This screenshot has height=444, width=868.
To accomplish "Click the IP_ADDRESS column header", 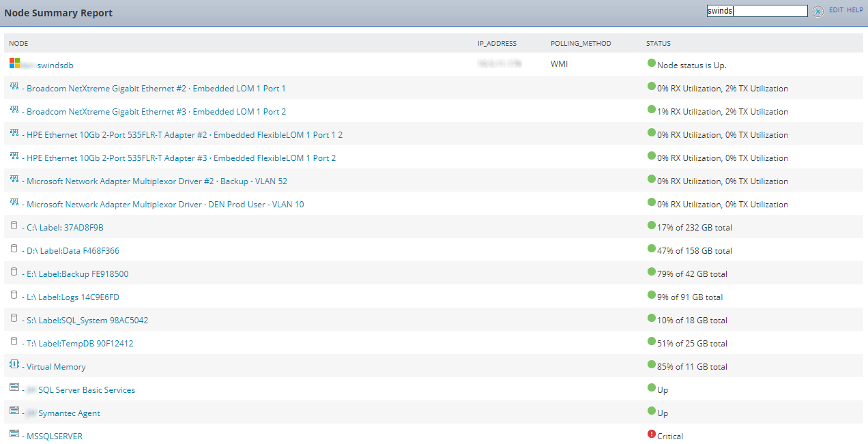I will (x=497, y=44).
